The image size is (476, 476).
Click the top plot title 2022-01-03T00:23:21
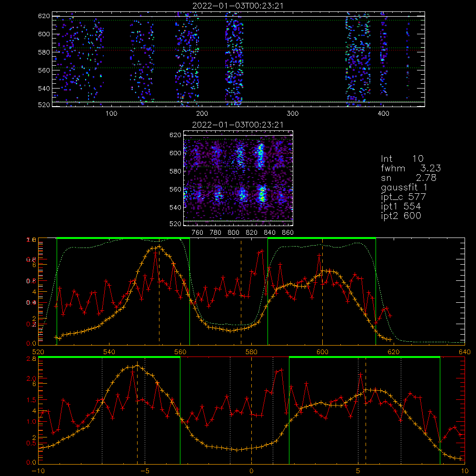pos(238,6)
